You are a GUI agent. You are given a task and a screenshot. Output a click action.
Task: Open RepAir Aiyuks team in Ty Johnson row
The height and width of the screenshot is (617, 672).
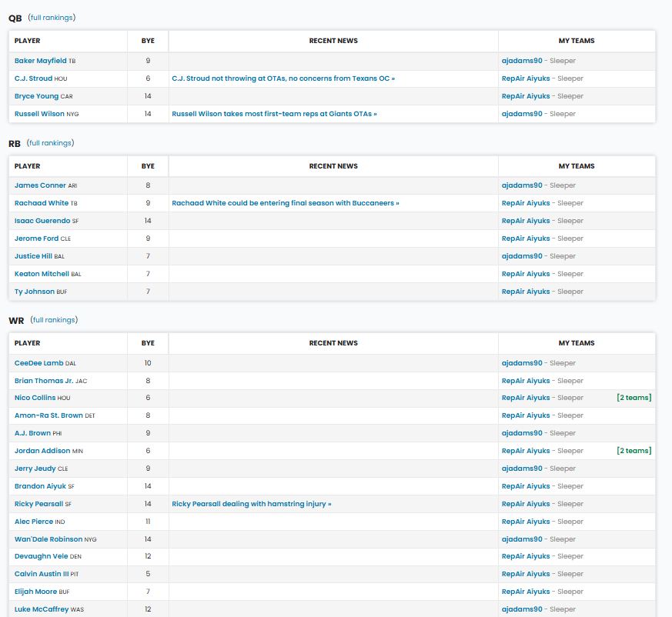tap(526, 292)
